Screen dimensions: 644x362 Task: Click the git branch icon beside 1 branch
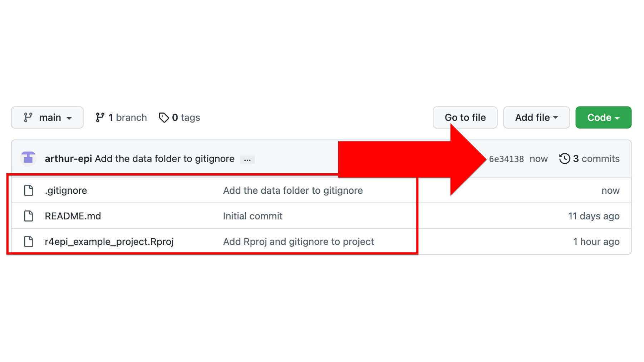100,118
